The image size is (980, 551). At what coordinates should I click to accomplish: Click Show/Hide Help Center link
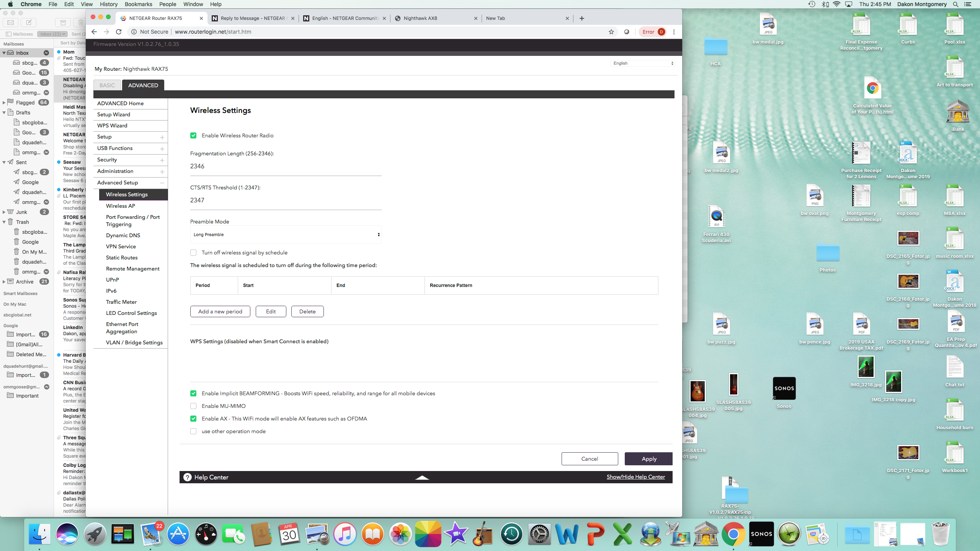tap(635, 477)
